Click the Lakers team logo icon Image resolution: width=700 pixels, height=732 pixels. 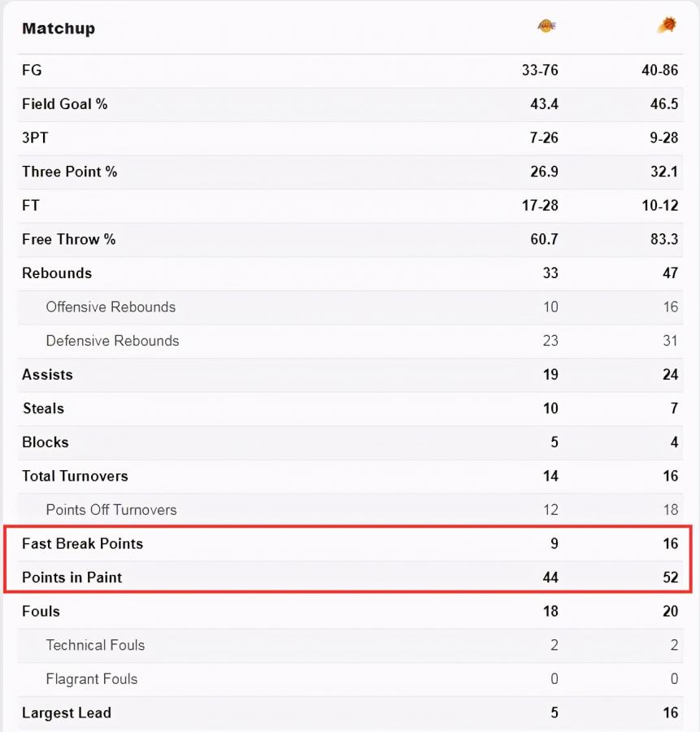click(x=546, y=25)
